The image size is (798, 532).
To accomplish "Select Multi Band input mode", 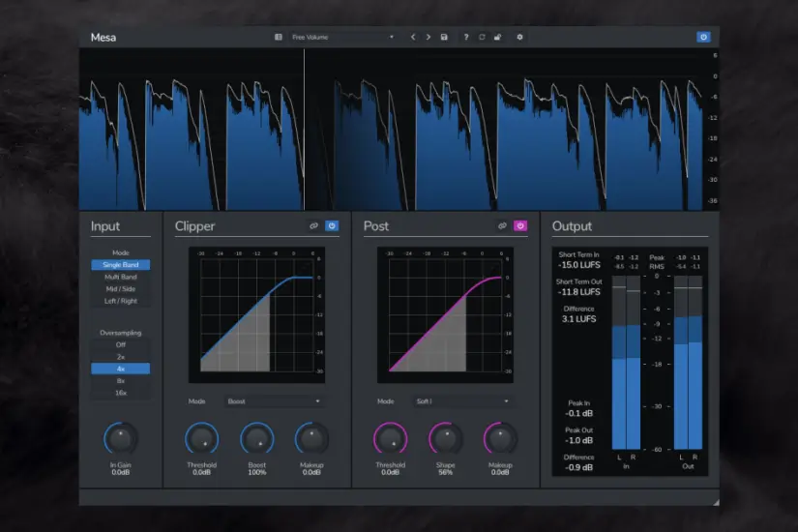I will (x=121, y=277).
